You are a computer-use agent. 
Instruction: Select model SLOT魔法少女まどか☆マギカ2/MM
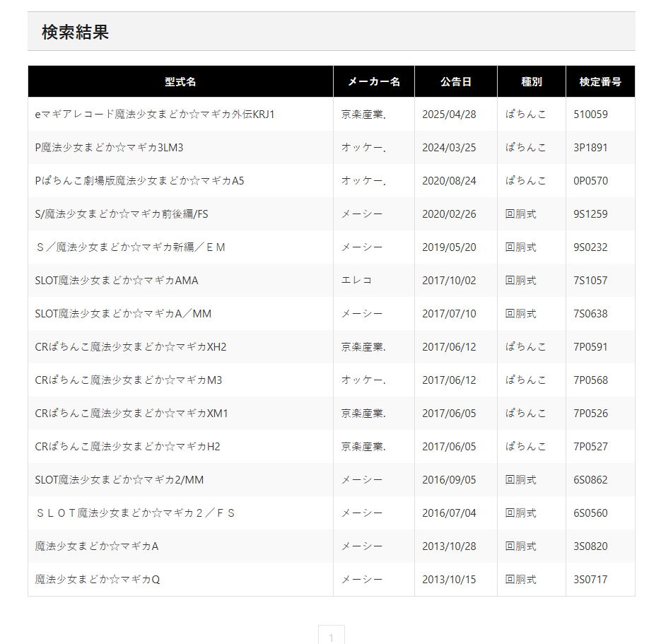[x=119, y=480]
